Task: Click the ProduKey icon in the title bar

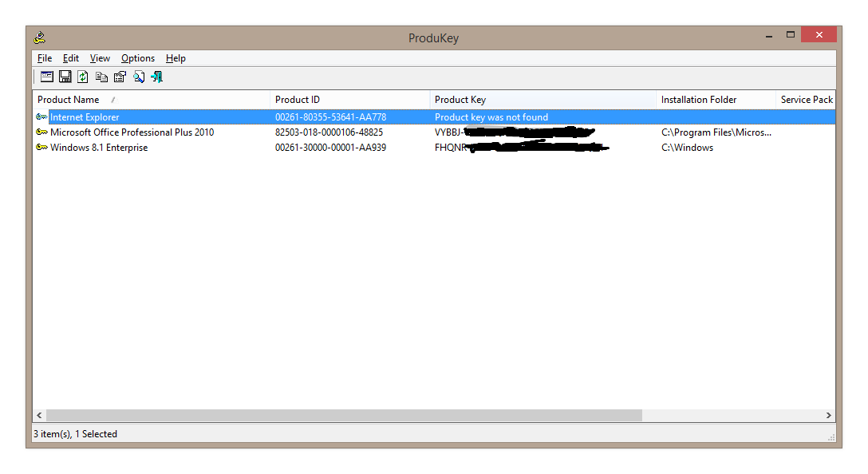Action: pyautogui.click(x=38, y=37)
